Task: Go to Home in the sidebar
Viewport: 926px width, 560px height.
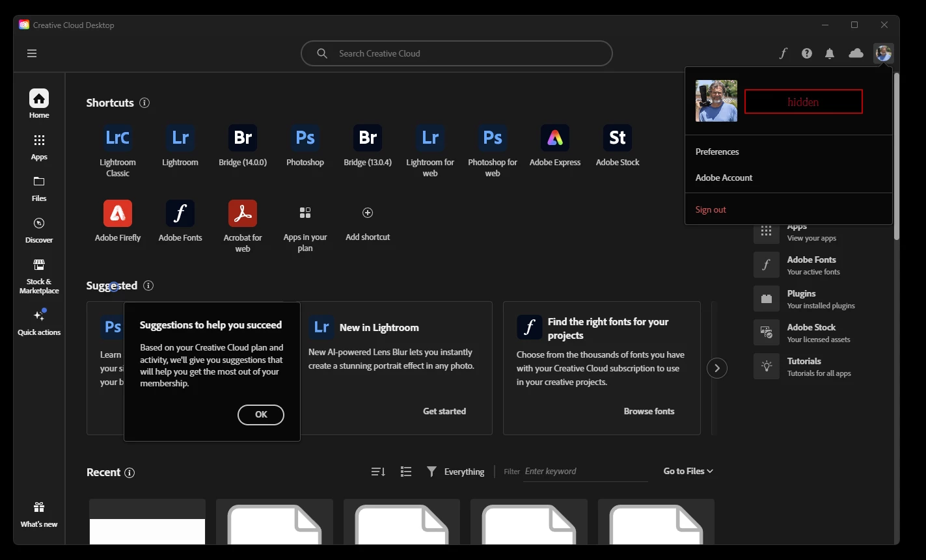Action: (x=39, y=104)
